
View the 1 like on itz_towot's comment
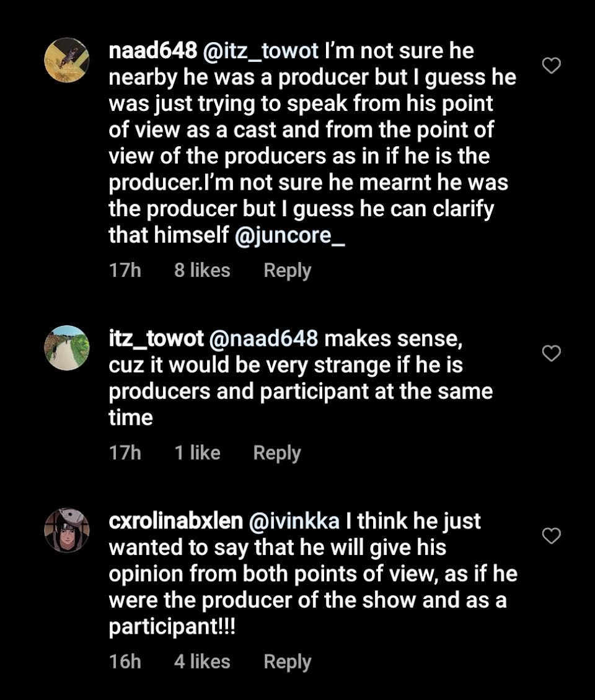198,452
